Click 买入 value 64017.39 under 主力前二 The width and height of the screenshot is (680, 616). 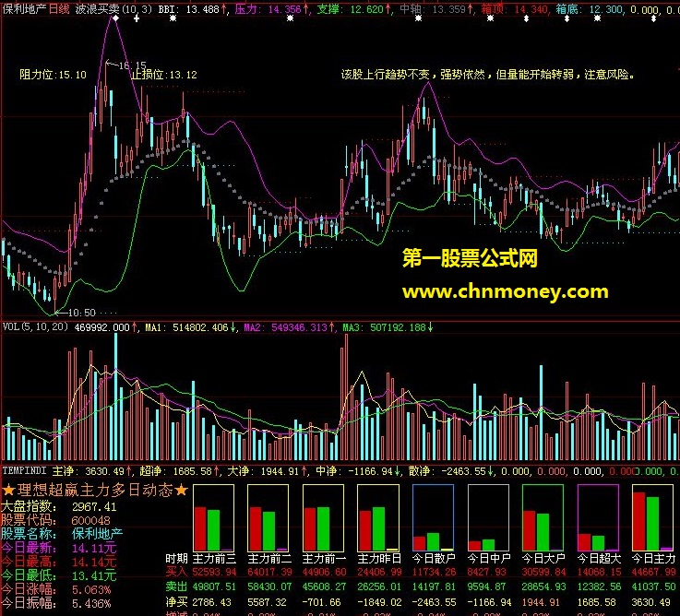[268, 573]
